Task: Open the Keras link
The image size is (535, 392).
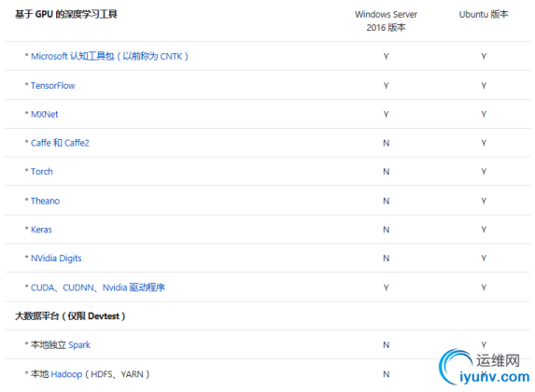Action: (x=41, y=230)
